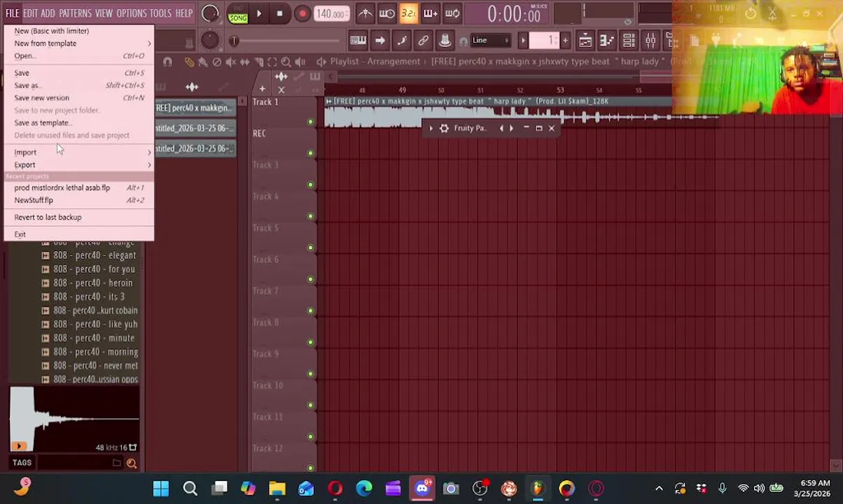Viewport: 843px width, 504px height.
Task: Select the Playlist select tool
Action: coord(272,62)
